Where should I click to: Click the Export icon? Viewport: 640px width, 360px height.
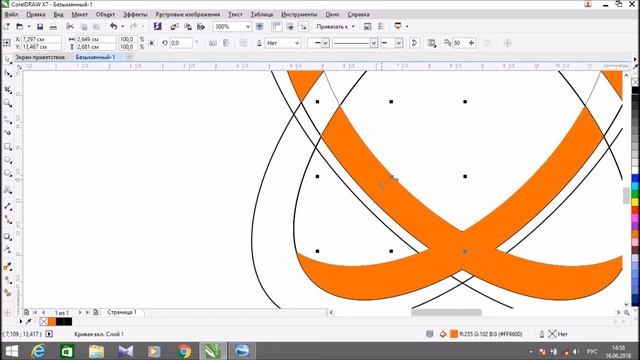(188, 27)
